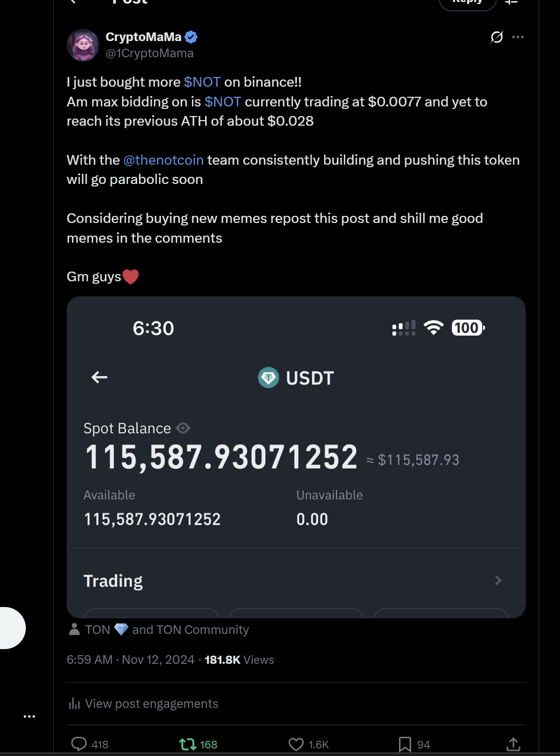This screenshot has width=560, height=756.
Task: Open the @thenotcoin mention link
Action: click(x=164, y=160)
